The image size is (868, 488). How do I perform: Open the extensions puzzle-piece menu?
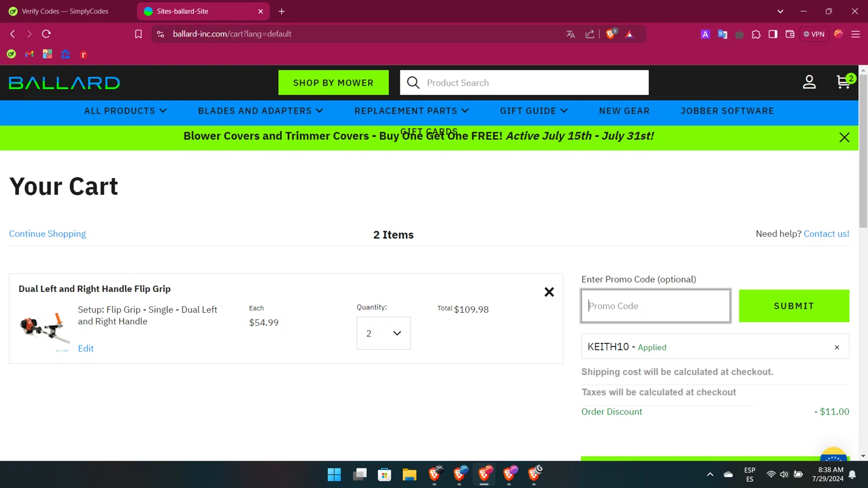[756, 34]
